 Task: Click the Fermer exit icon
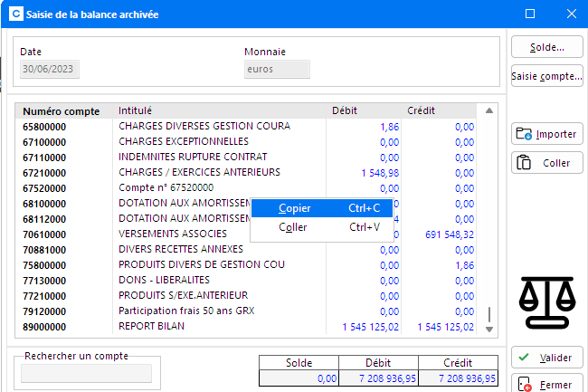pyautogui.click(x=523, y=385)
